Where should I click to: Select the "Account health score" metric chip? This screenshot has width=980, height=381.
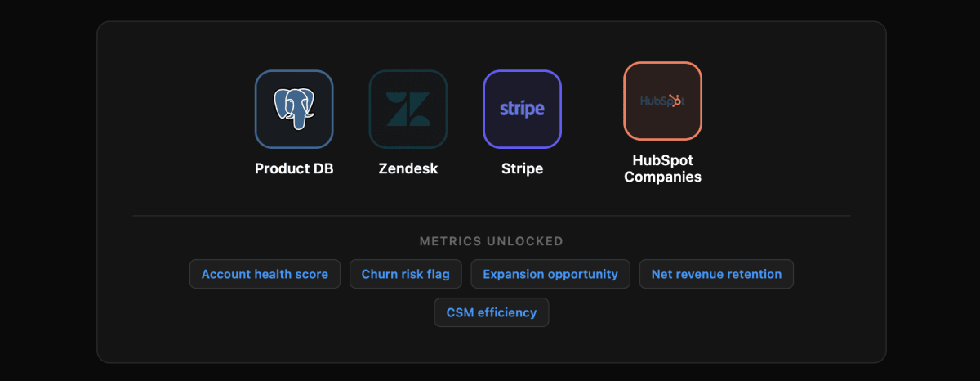click(x=265, y=274)
